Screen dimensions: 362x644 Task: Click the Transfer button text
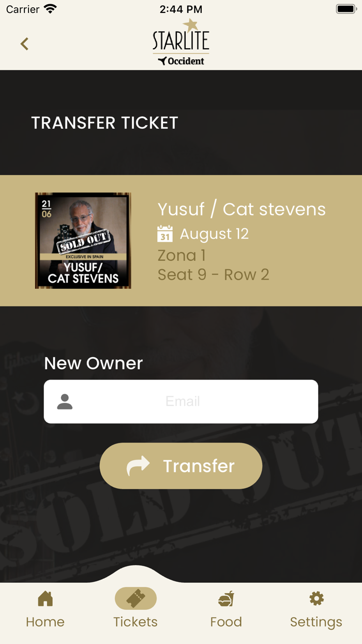click(199, 466)
